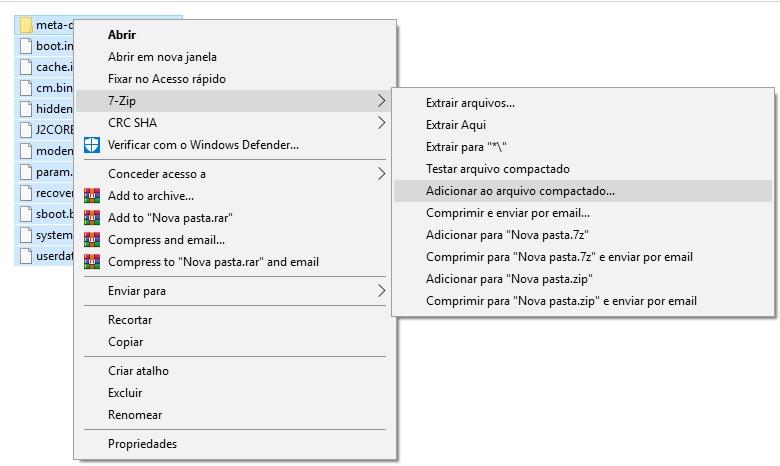
Task: Open Propriedades from the context menu
Action: point(142,444)
